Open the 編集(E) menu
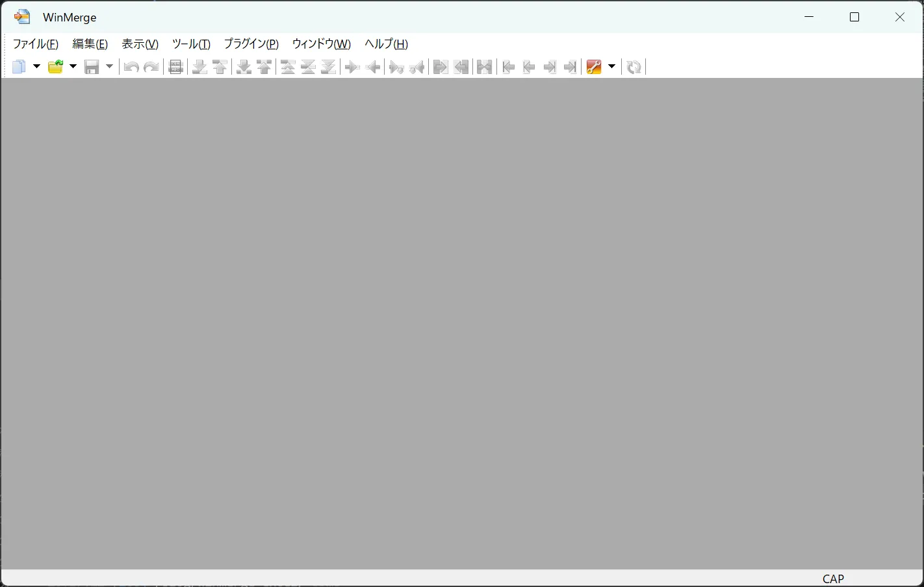 click(x=90, y=44)
